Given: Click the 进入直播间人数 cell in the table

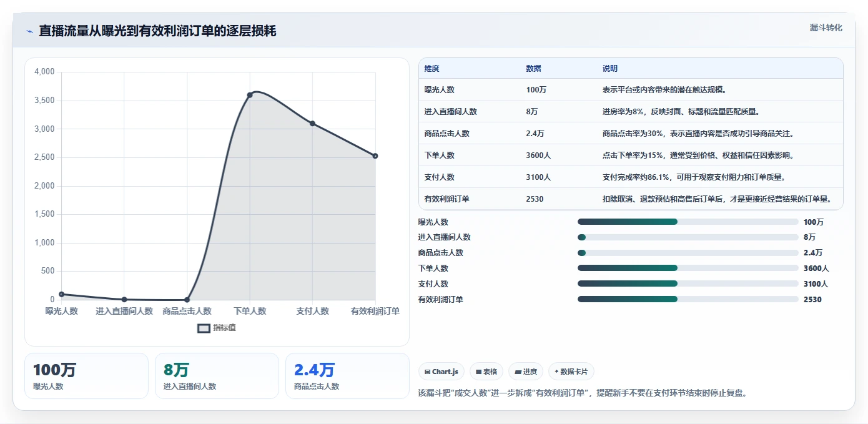Looking at the screenshot, I should coord(451,112).
